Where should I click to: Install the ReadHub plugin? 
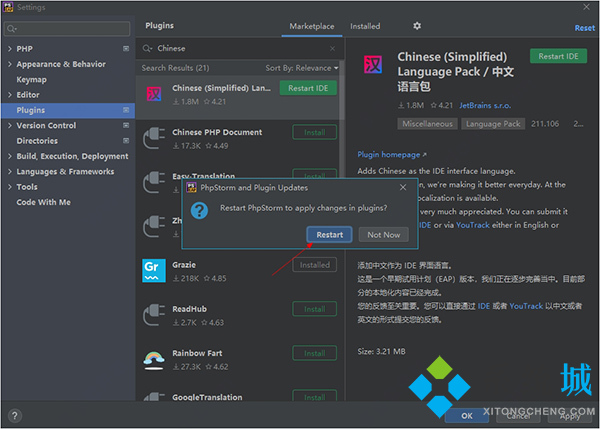(x=315, y=309)
